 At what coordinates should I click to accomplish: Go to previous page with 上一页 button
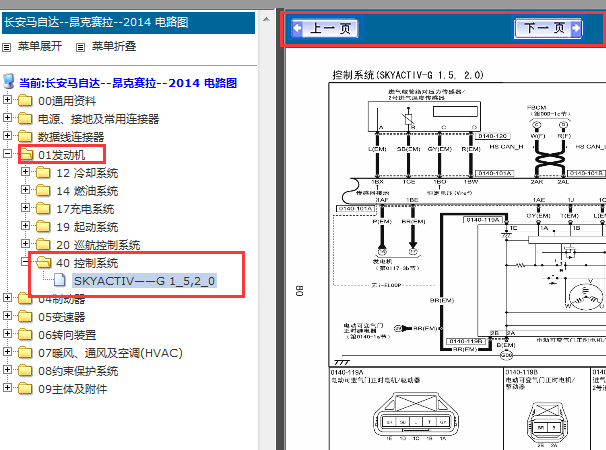(325, 28)
